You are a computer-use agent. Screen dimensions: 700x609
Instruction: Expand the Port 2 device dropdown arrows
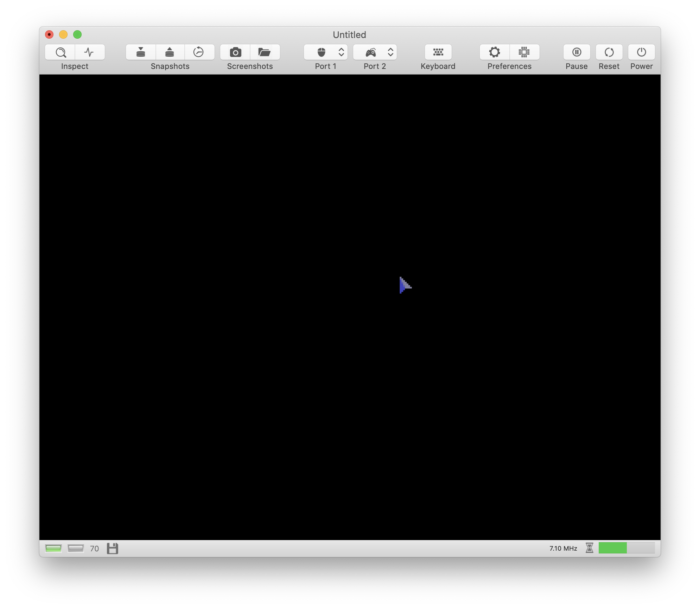(x=390, y=52)
